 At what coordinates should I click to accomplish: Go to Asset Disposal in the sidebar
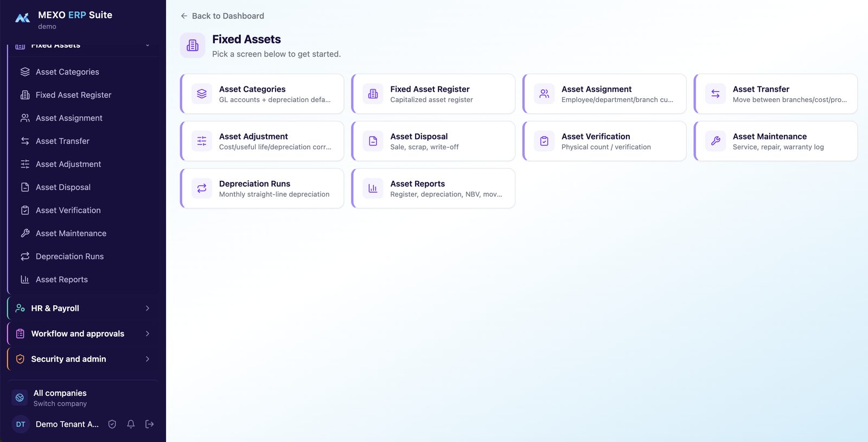point(63,187)
